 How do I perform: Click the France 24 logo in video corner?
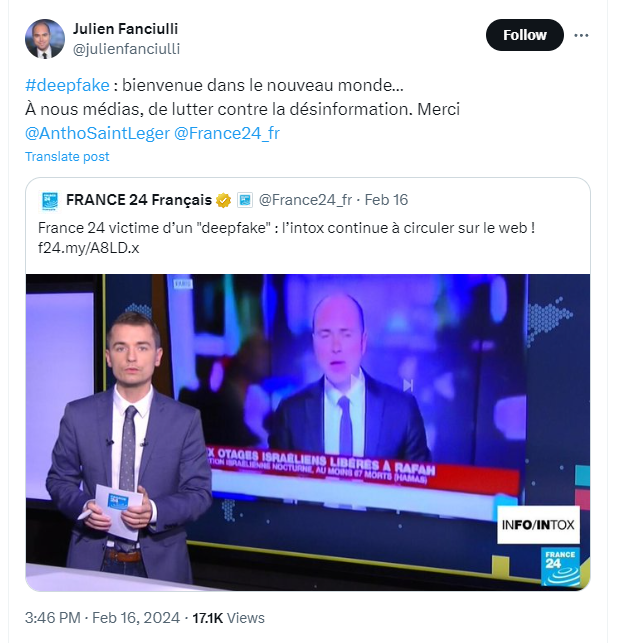[x=560, y=567]
